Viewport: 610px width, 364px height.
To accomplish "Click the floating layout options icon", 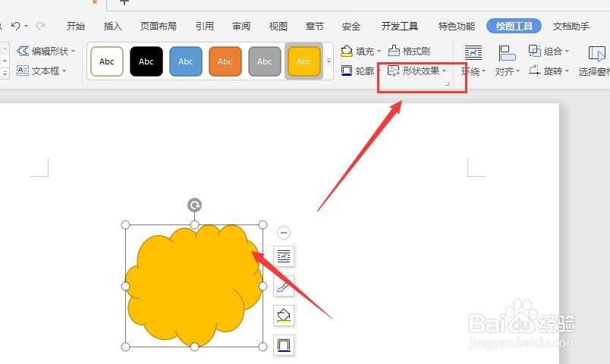I will click(284, 256).
